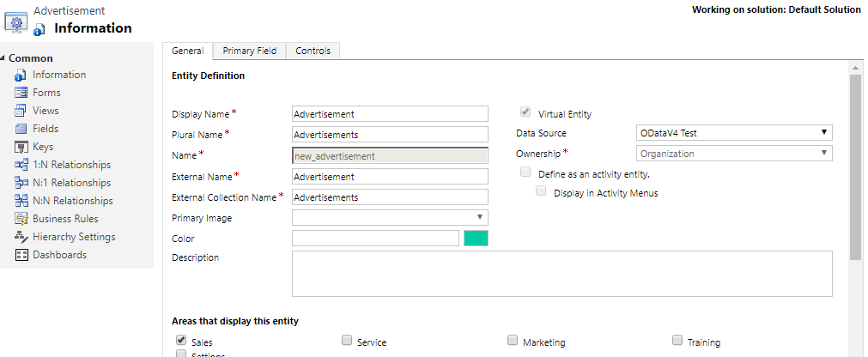Open the Keys section

[43, 147]
